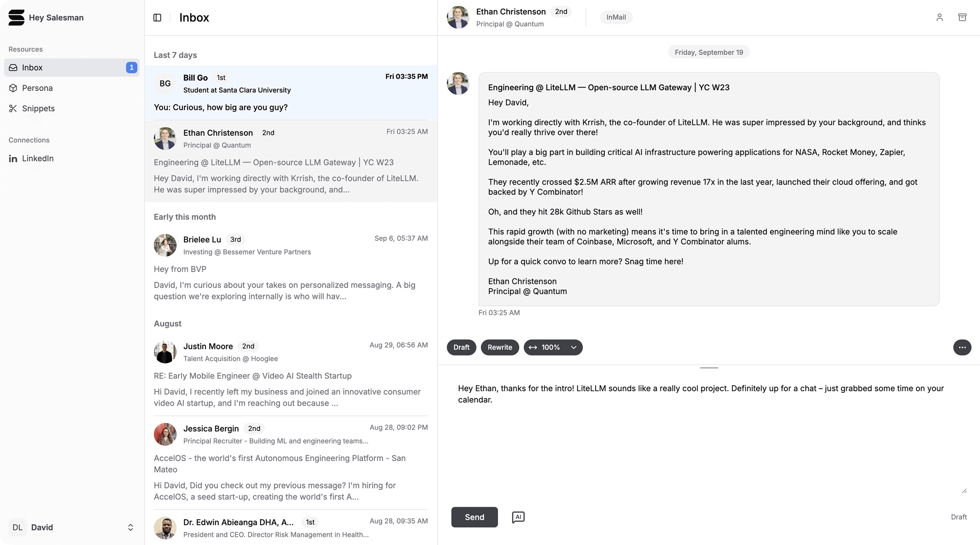
Task: Click the Rewrite button
Action: [x=500, y=347]
